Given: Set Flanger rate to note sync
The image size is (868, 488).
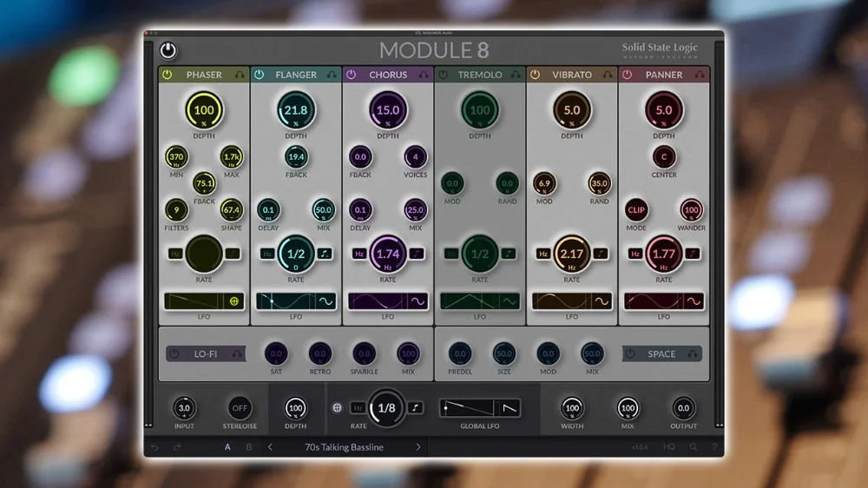Looking at the screenshot, I should pyautogui.click(x=325, y=254).
